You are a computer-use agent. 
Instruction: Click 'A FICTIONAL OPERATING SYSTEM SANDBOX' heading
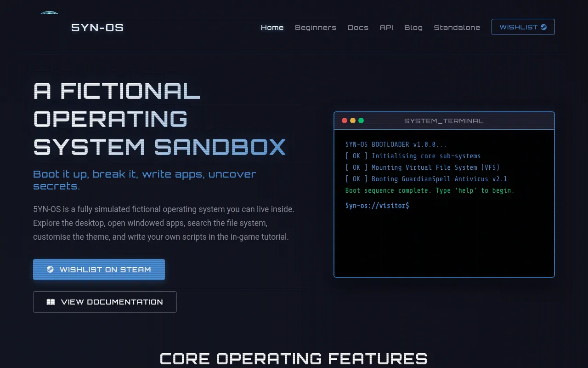click(x=160, y=119)
